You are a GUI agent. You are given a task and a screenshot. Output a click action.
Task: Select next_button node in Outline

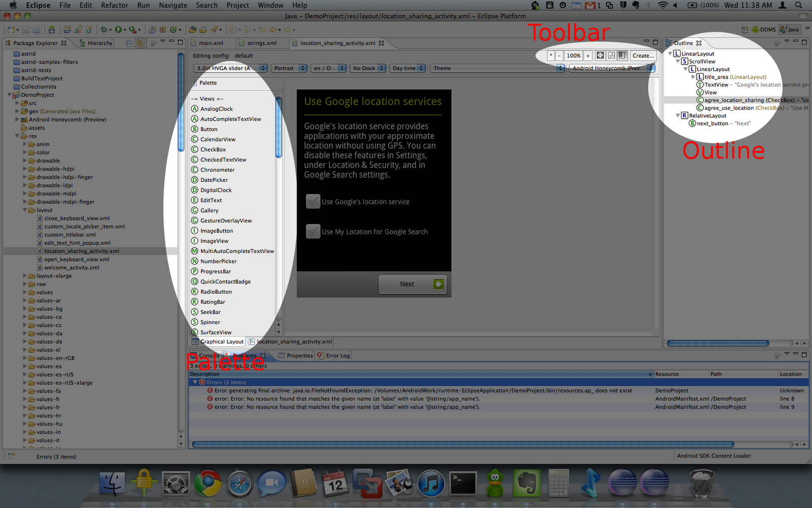(719, 123)
